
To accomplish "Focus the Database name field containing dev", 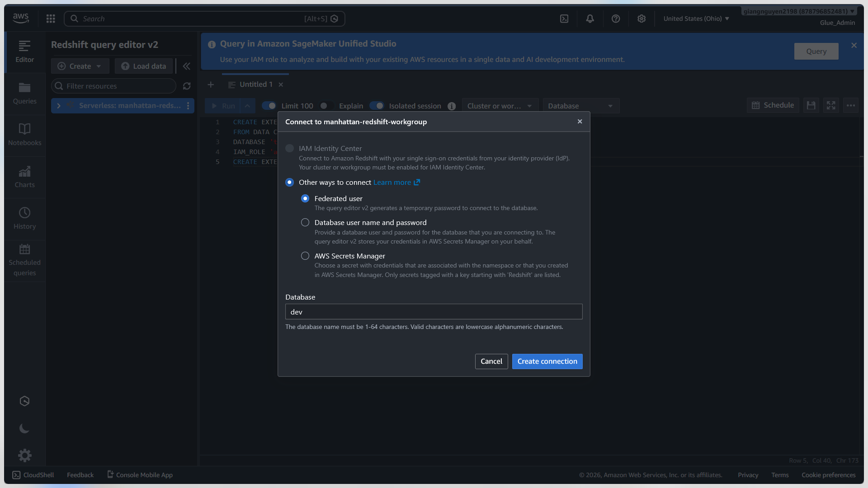I will (x=434, y=312).
